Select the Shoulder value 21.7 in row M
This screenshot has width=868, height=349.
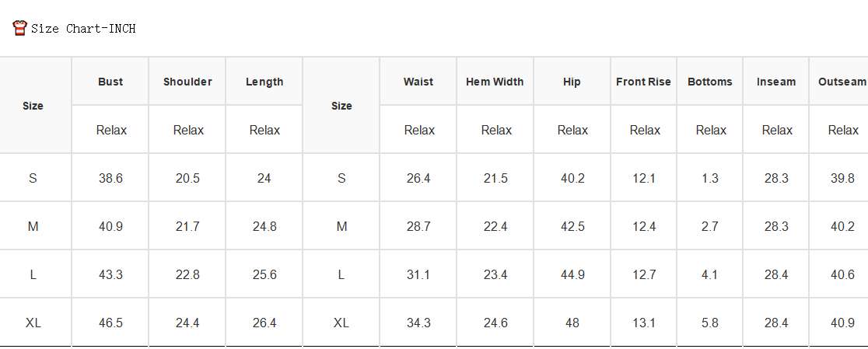click(187, 226)
